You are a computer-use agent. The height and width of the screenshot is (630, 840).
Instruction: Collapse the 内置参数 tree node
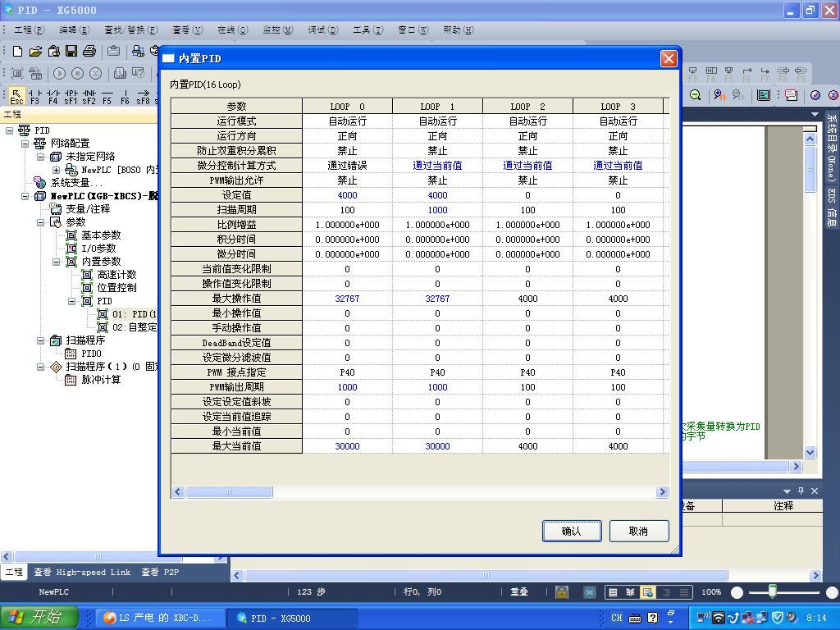coord(56,262)
